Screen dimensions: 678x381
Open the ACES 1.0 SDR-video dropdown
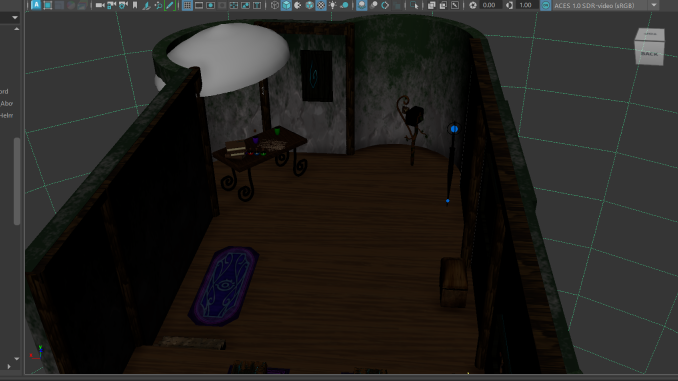click(x=653, y=5)
